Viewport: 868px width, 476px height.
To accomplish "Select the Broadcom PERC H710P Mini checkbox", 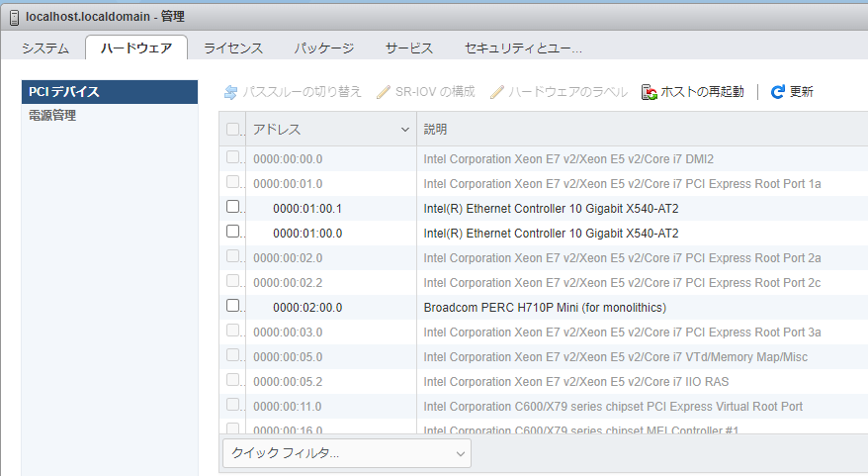I will [233, 306].
